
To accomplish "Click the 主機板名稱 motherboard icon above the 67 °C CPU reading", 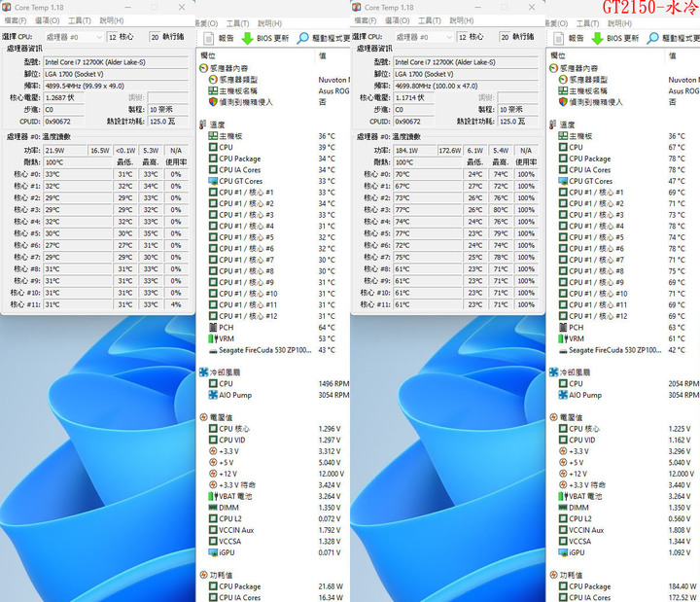I will [x=563, y=90].
